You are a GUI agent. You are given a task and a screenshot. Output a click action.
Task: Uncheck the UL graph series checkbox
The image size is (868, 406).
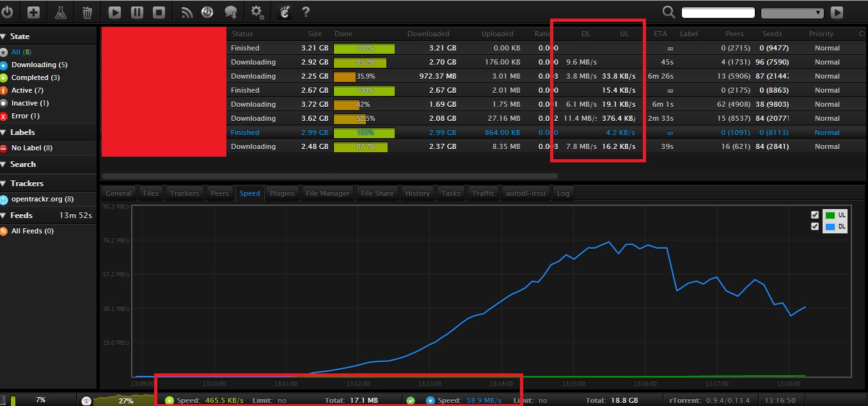pyautogui.click(x=814, y=215)
